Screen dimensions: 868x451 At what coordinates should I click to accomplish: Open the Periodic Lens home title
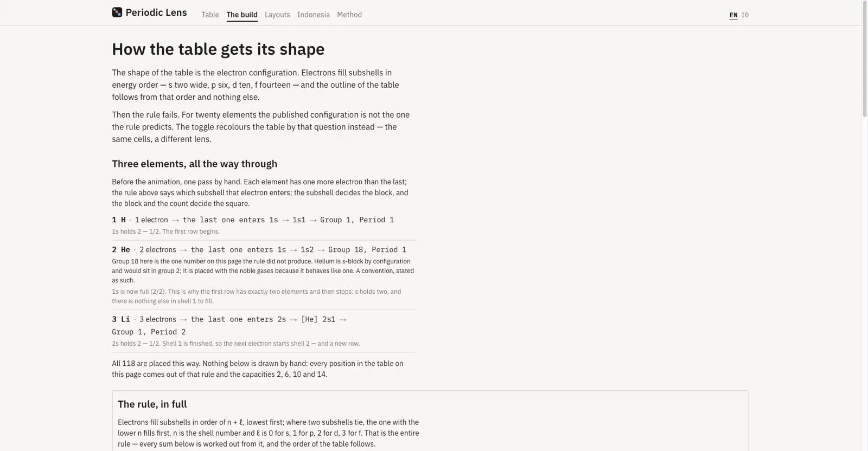(x=156, y=12)
